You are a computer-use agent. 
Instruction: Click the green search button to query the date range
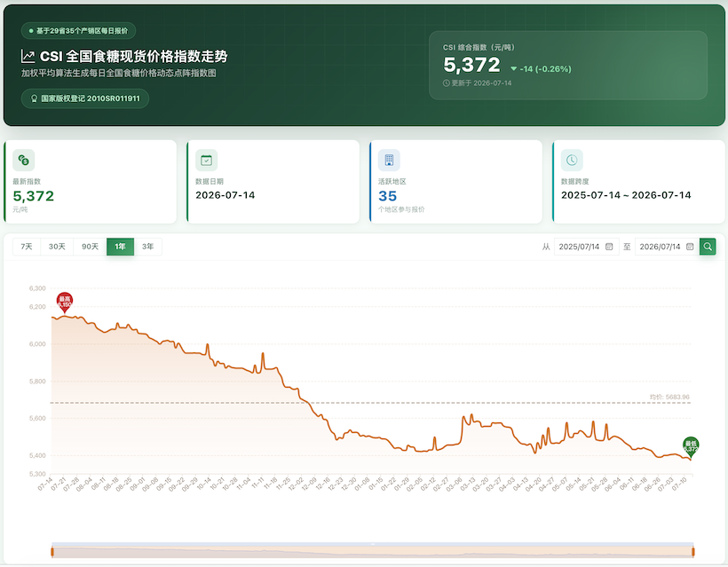tap(708, 247)
